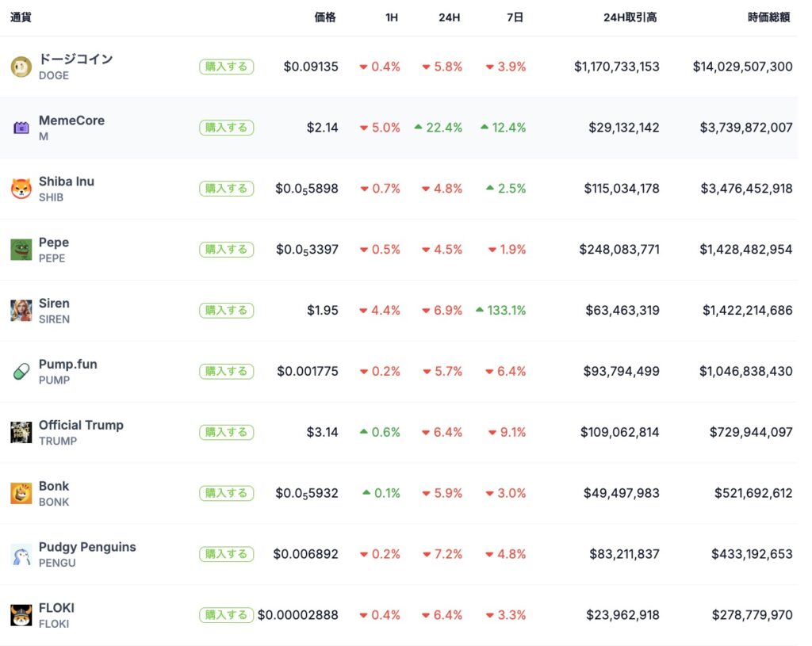This screenshot has height=646, width=812.
Task: Click the Pudgy Penguins icon
Action: coord(21,554)
